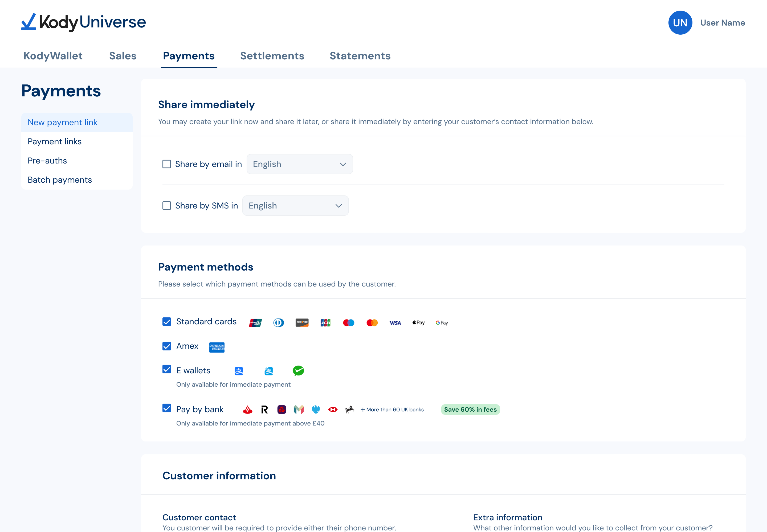Click the 'Share by SMS in' label
Image resolution: width=767 pixels, height=532 pixels.
206,206
